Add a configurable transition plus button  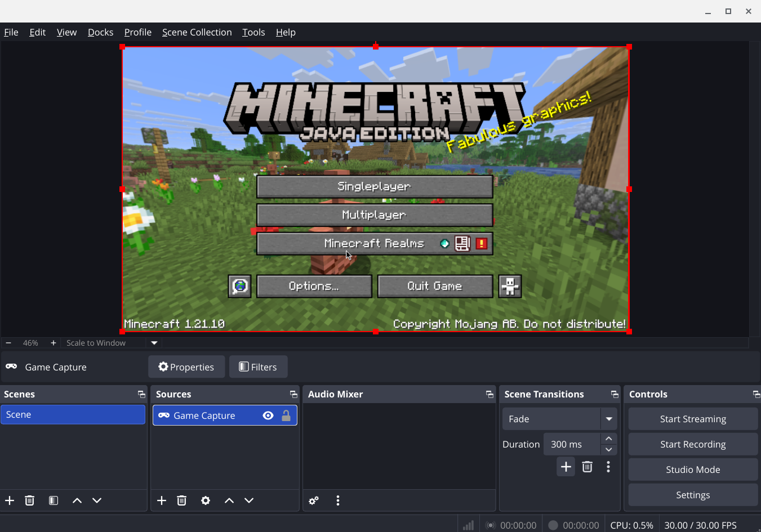[x=566, y=467]
